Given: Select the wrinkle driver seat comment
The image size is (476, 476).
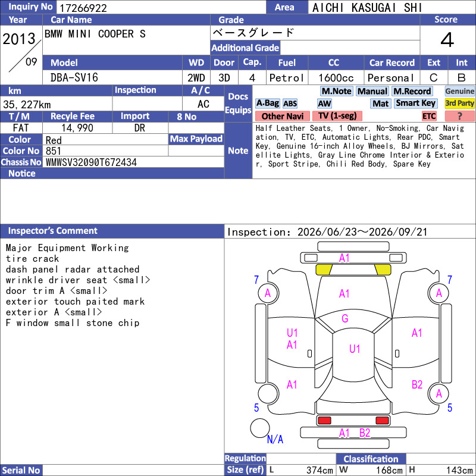Looking at the screenshot, I should pyautogui.click(x=78, y=280).
